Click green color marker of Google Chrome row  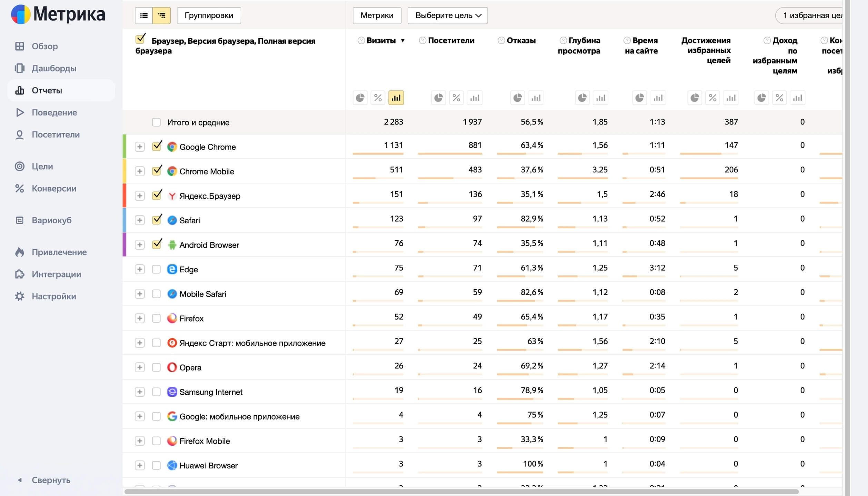tap(124, 146)
